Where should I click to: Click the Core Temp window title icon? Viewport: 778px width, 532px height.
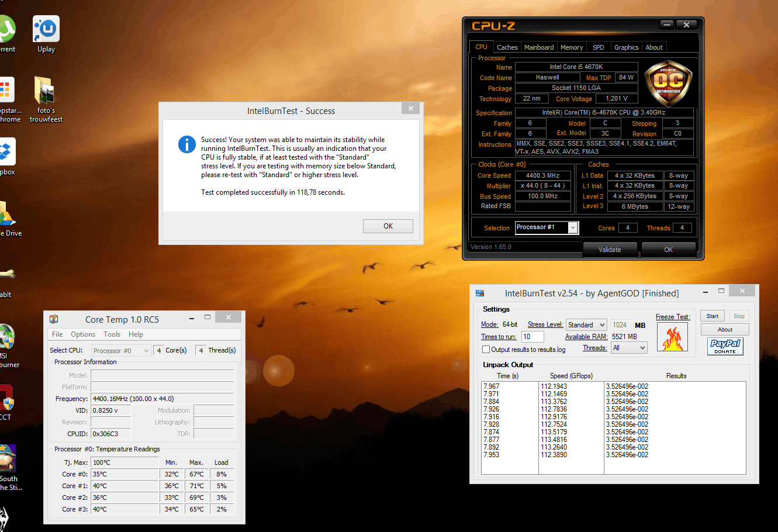point(54,319)
